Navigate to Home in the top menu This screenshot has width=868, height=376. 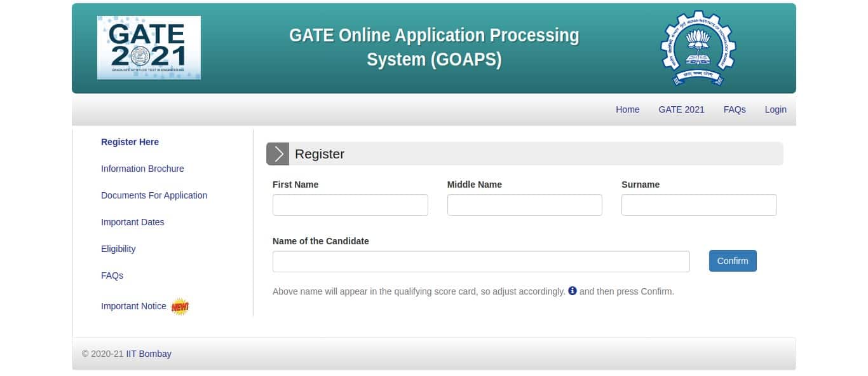627,109
